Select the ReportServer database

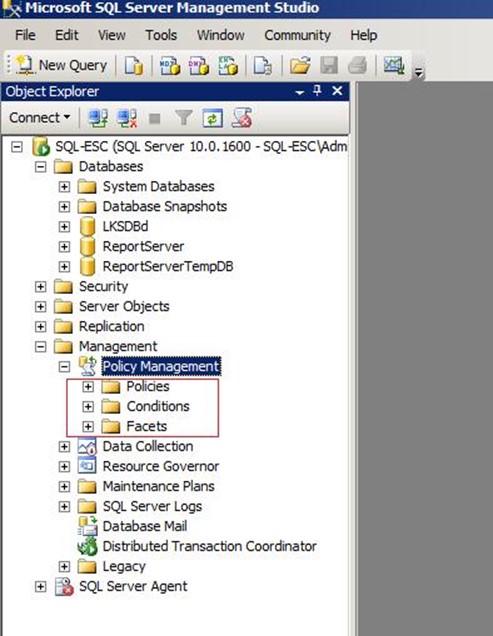coord(143,247)
